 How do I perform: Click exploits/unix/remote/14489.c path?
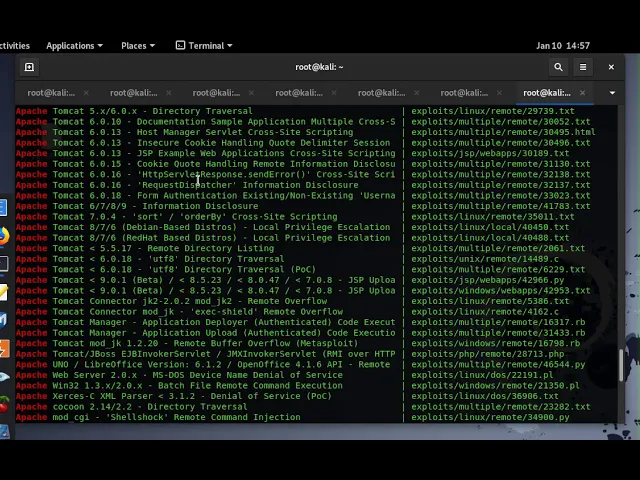(x=485, y=259)
